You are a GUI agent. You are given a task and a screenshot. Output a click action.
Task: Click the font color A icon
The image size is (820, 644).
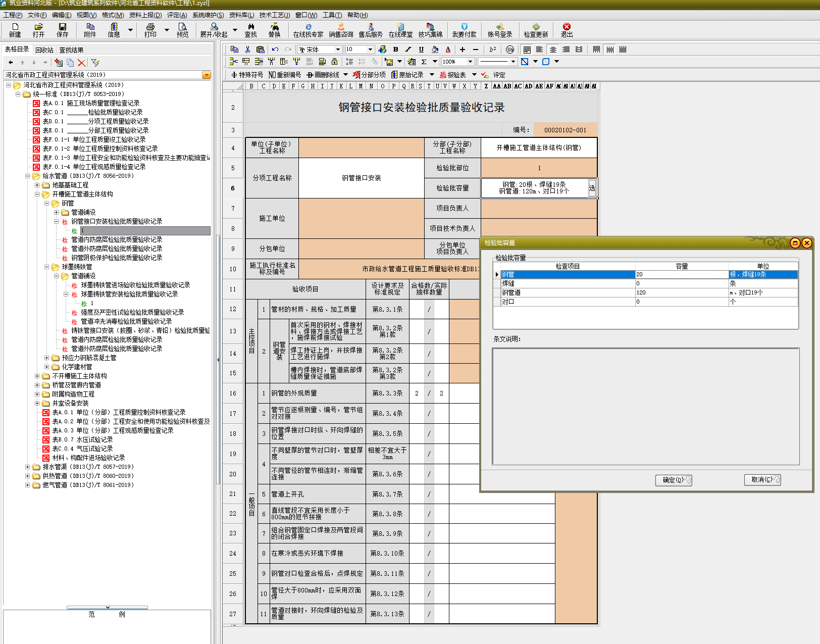point(448,49)
